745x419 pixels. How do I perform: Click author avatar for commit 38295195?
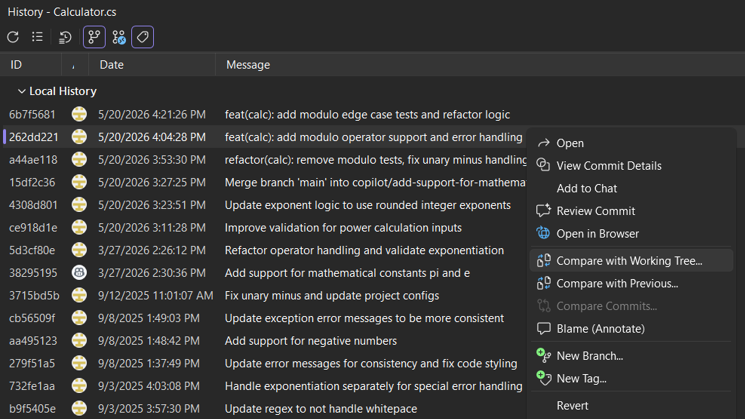79,273
